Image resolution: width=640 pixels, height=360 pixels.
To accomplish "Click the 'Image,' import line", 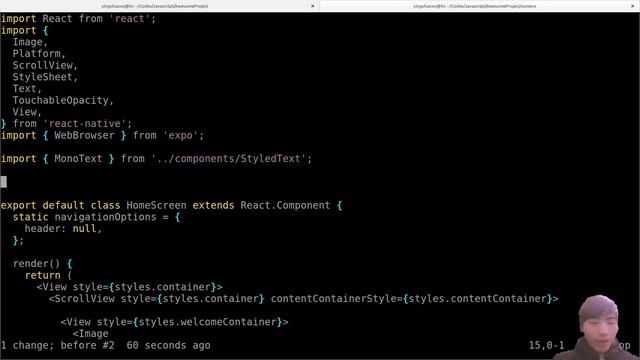I will 30,42.
